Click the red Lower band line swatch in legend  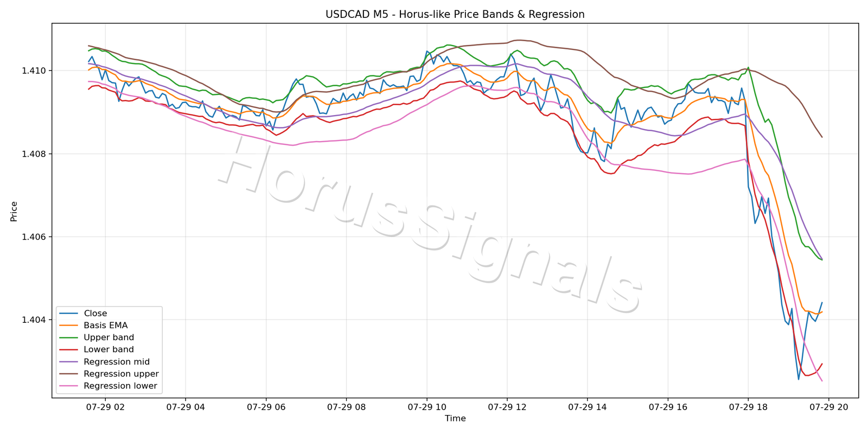coord(68,350)
